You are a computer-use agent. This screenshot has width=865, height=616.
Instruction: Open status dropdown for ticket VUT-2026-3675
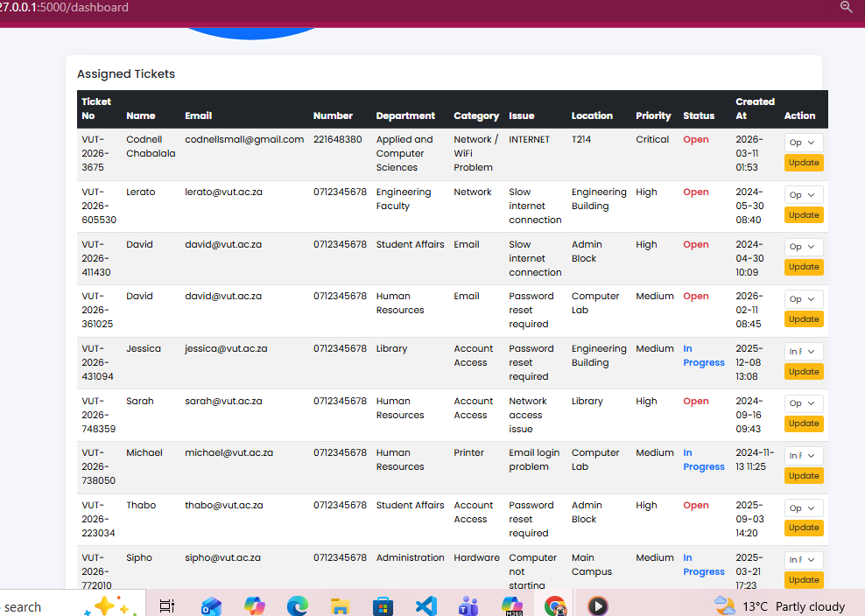(803, 143)
